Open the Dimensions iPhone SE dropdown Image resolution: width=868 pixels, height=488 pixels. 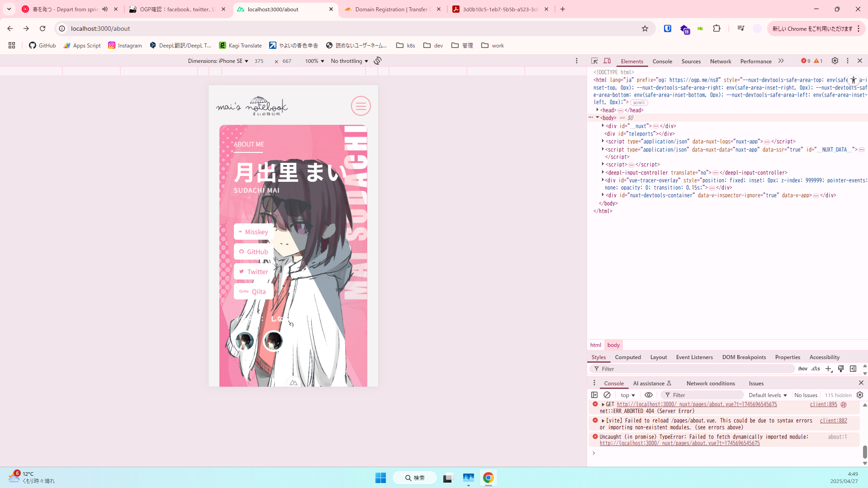(218, 61)
